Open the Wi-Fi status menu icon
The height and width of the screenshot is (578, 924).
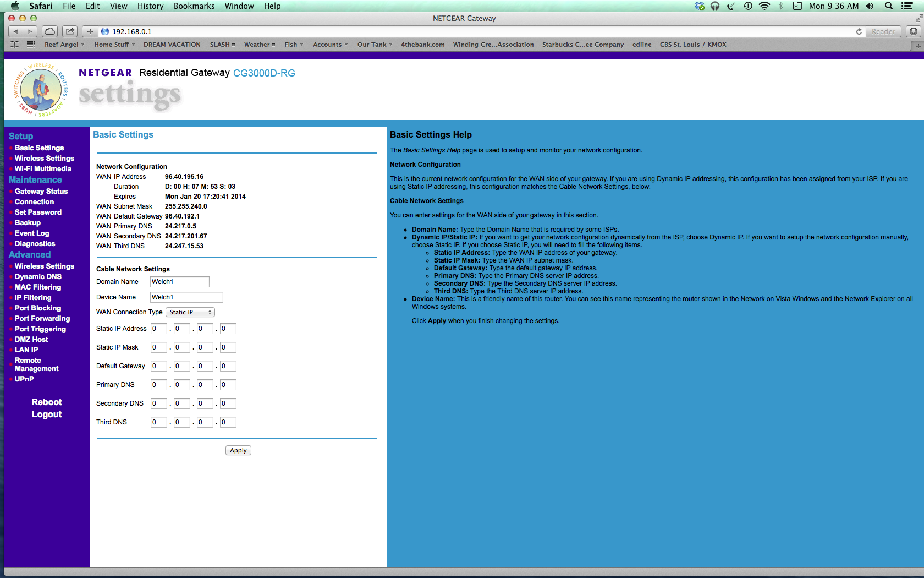[x=764, y=6]
